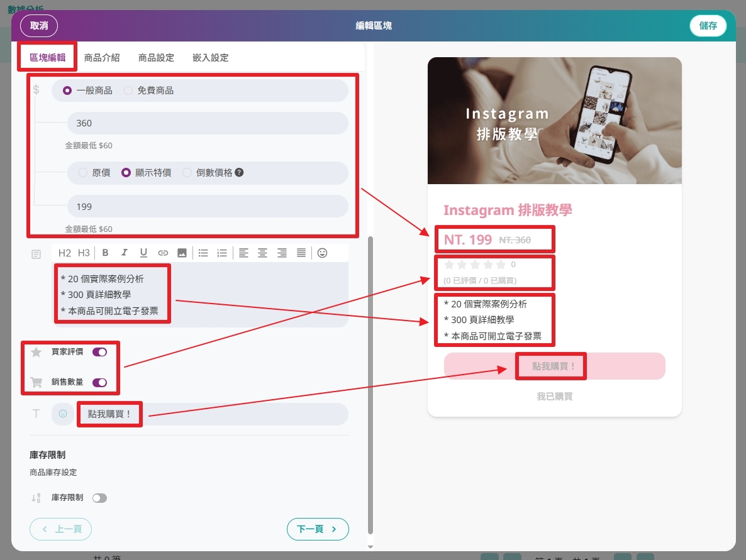Switch to 商品設定 tab
The width and height of the screenshot is (746, 560).
click(x=156, y=58)
